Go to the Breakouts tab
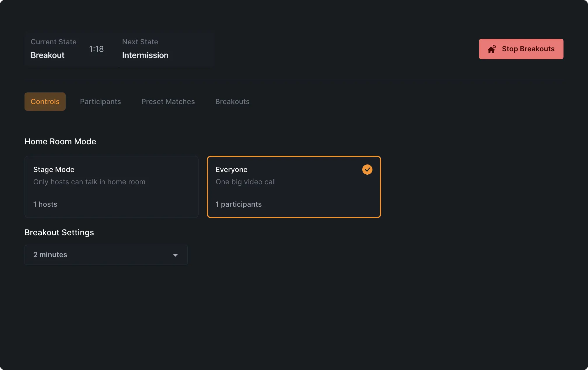 tap(232, 102)
